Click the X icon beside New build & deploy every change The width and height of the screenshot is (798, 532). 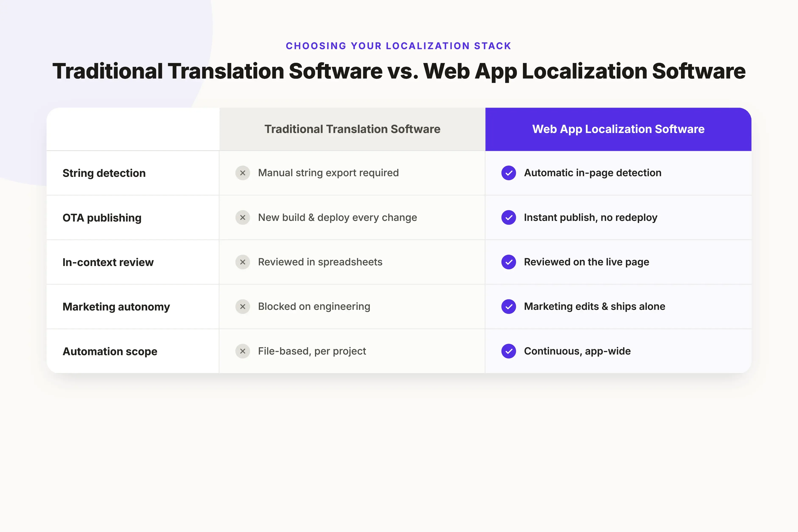coord(243,217)
